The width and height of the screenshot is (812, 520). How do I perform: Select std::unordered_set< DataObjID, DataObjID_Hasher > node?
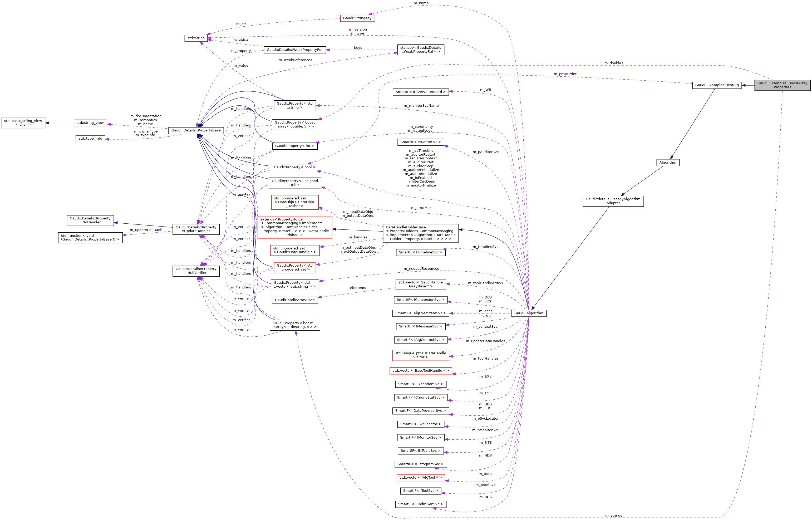coord(295,202)
